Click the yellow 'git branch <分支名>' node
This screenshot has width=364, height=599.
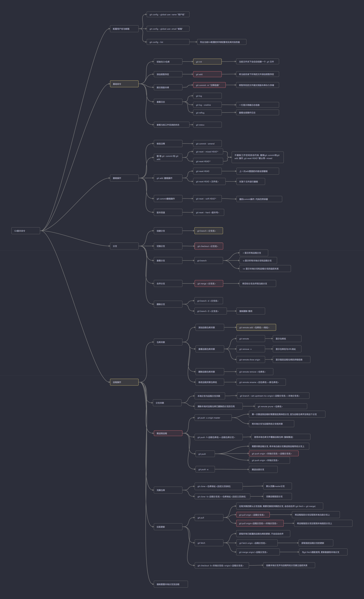point(209,231)
